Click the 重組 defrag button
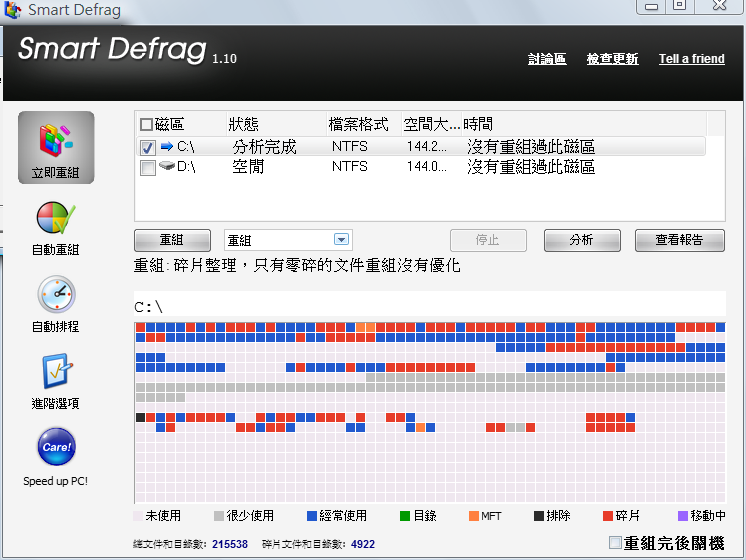 (x=172, y=240)
